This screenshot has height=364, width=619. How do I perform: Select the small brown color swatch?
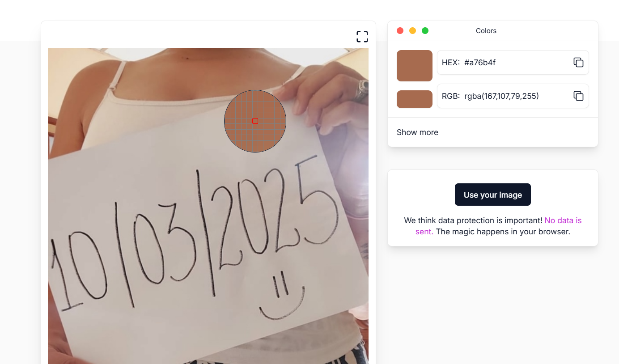pyautogui.click(x=415, y=99)
